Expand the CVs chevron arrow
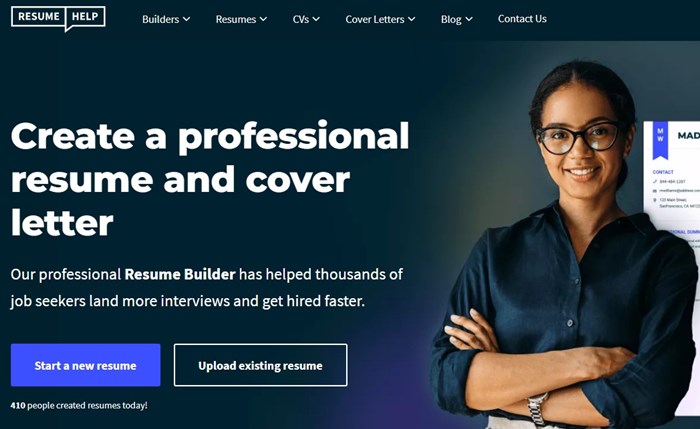The height and width of the screenshot is (429, 700). point(316,19)
